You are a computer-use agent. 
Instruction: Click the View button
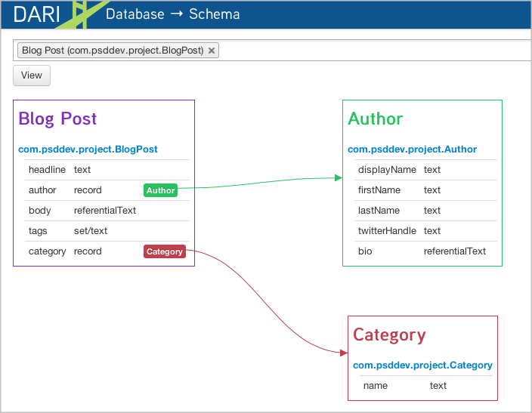[x=32, y=76]
